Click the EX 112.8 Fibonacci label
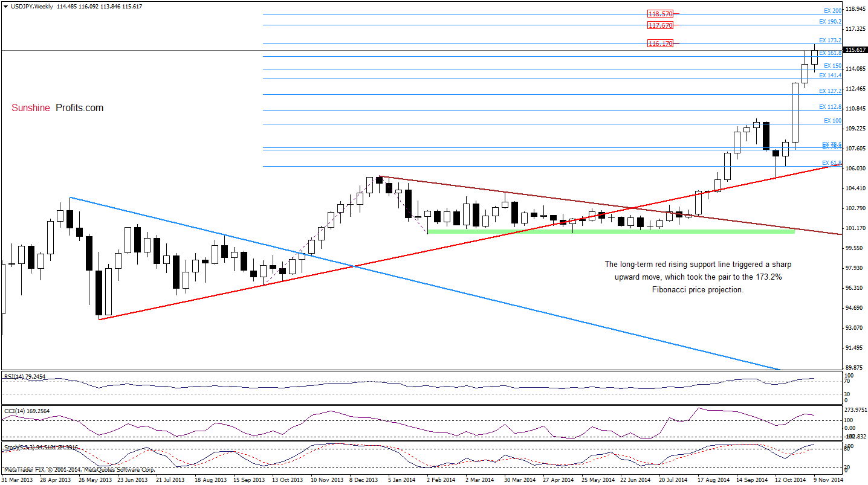The image size is (868, 485). (830, 106)
